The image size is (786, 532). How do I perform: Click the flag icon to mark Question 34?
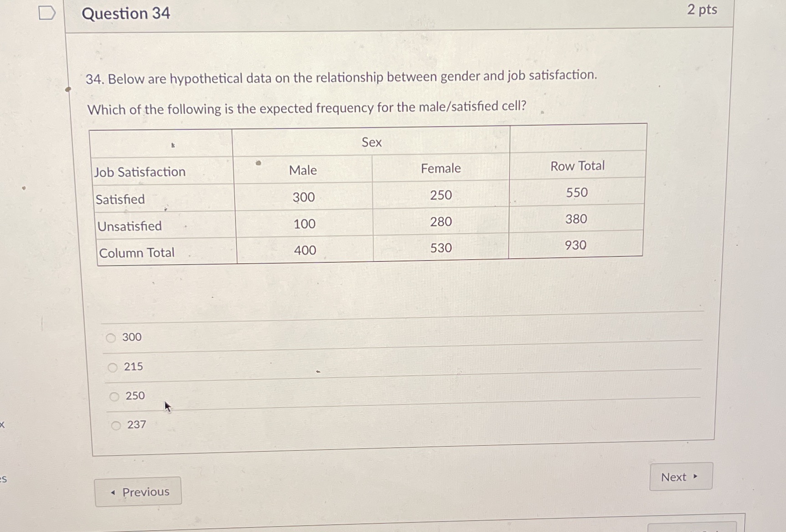tap(46, 12)
